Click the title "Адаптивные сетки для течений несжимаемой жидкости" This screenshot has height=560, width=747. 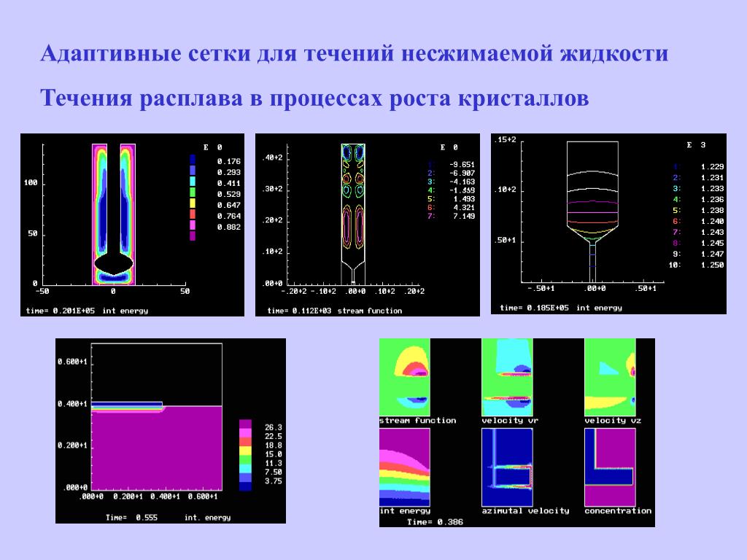point(354,55)
